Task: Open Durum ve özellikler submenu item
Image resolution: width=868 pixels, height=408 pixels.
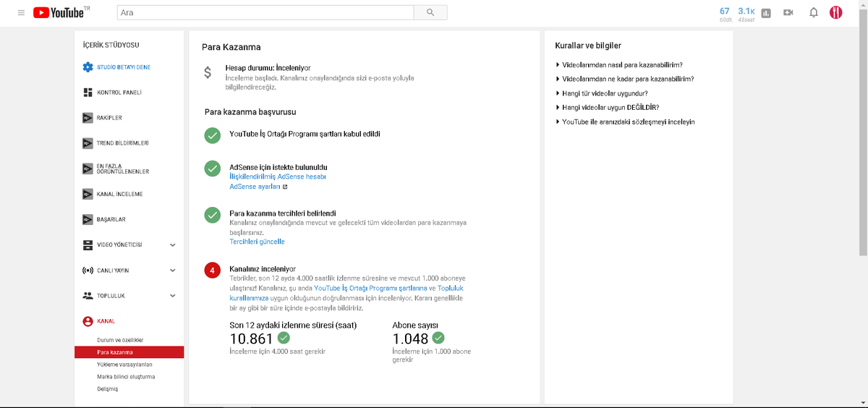Action: click(x=120, y=340)
